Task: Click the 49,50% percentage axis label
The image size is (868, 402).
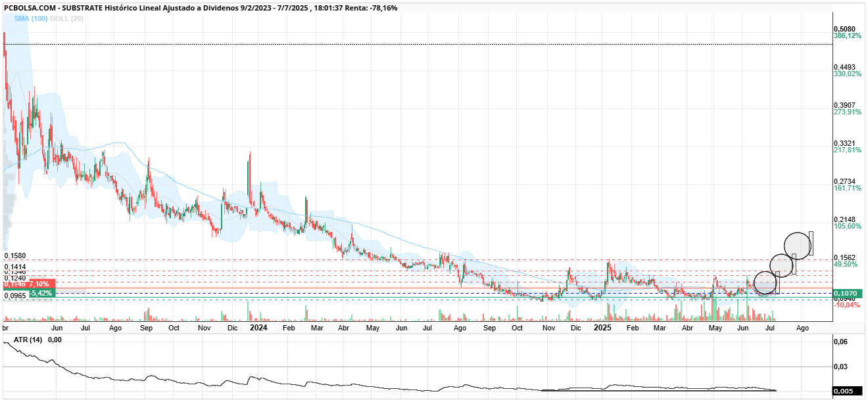Action: point(846,264)
